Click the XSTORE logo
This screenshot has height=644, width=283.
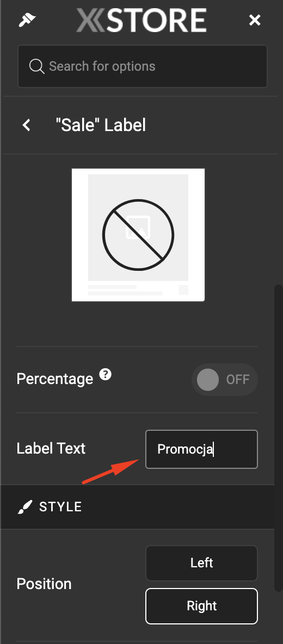[141, 20]
